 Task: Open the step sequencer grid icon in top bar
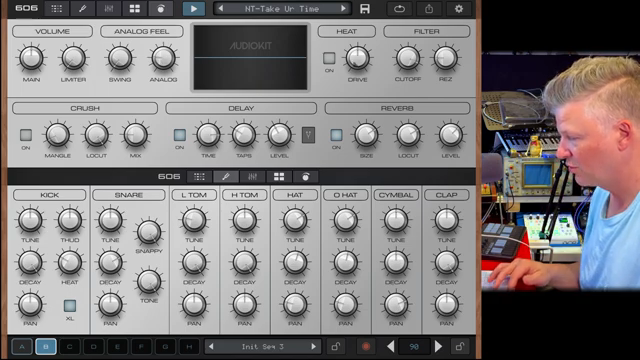57,9
